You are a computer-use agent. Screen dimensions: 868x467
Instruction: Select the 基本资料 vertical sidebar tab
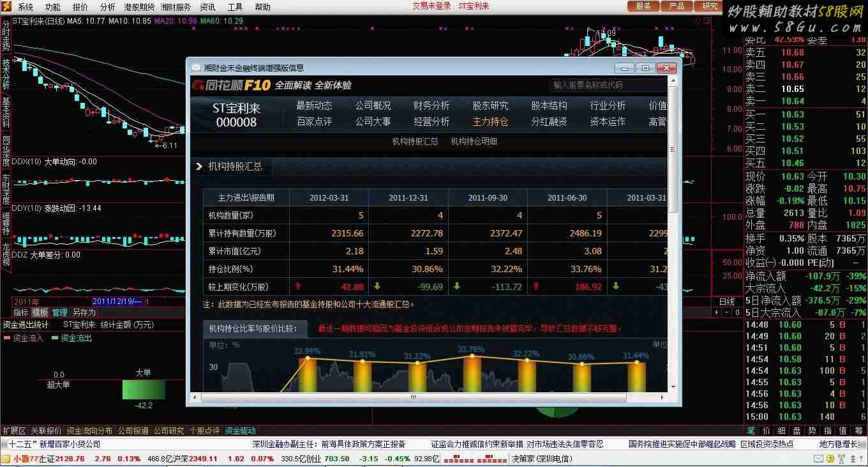(x=6, y=111)
